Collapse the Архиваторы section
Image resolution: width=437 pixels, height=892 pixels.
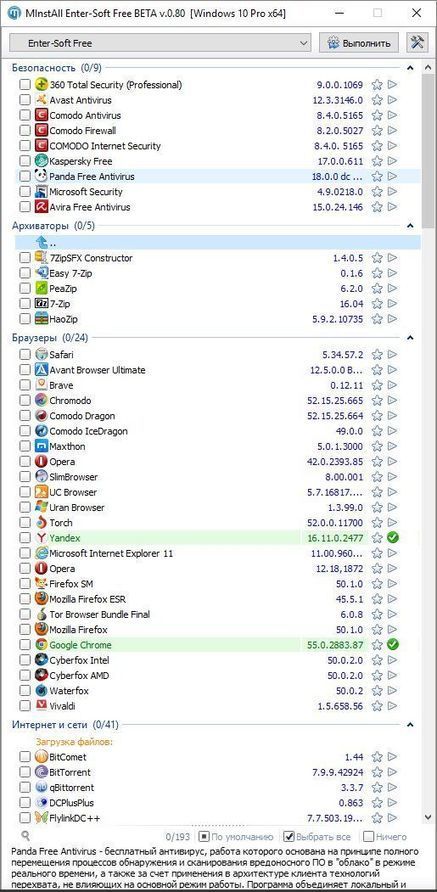point(410,226)
